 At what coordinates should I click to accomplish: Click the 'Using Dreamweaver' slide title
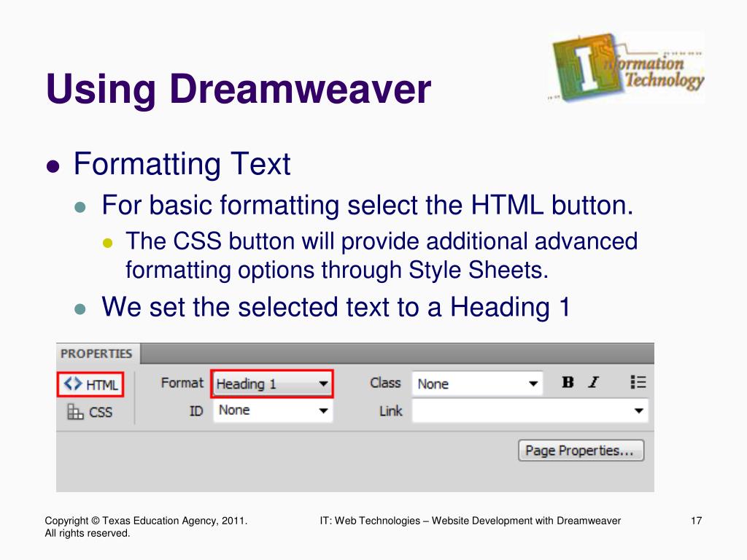pyautogui.click(x=239, y=88)
